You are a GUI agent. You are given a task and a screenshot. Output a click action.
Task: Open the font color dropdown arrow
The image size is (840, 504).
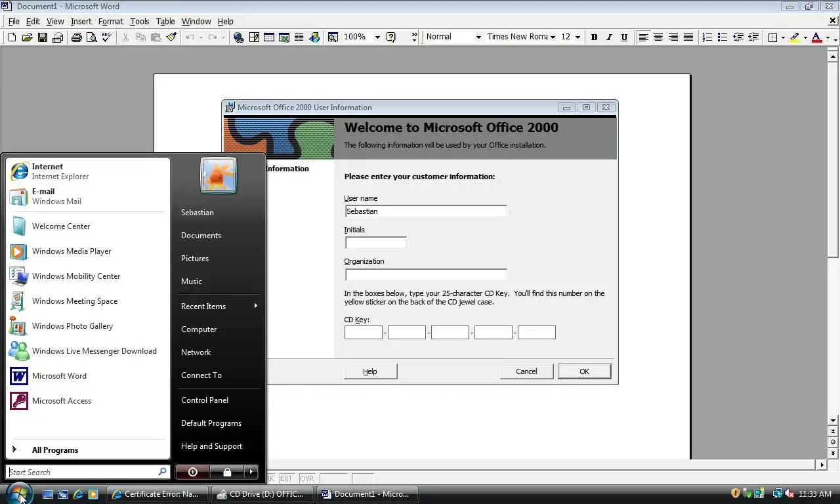[828, 37]
